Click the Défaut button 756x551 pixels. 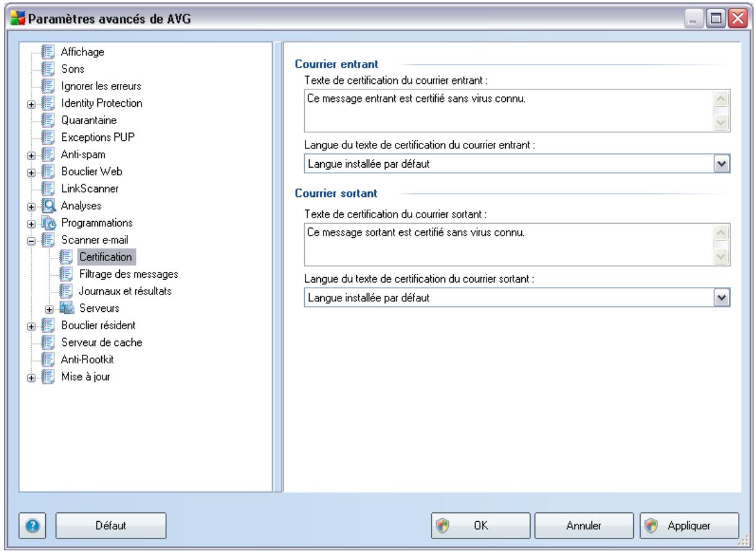[112, 526]
